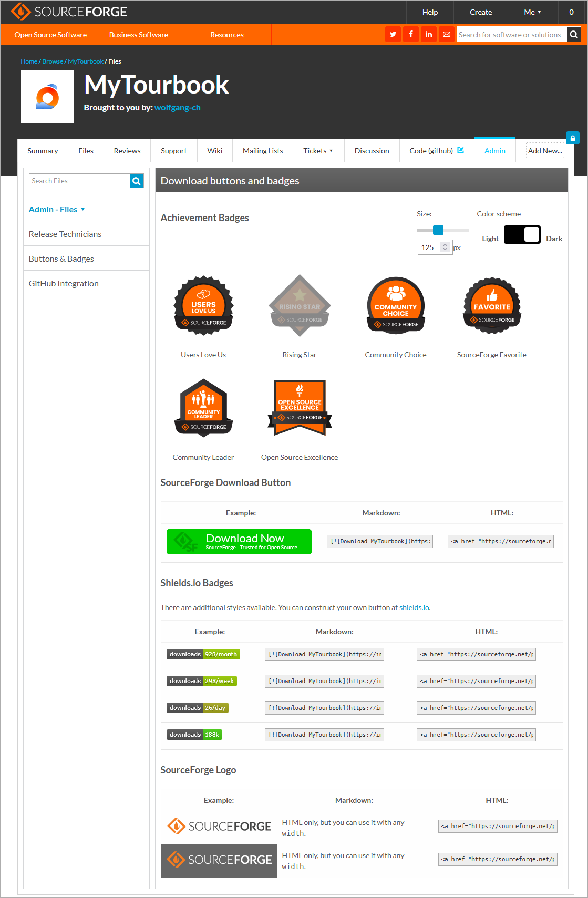Open the Create menu

[481, 12]
